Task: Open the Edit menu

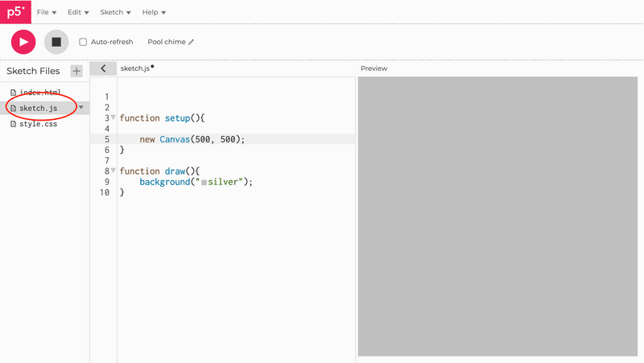Action: pyautogui.click(x=78, y=13)
